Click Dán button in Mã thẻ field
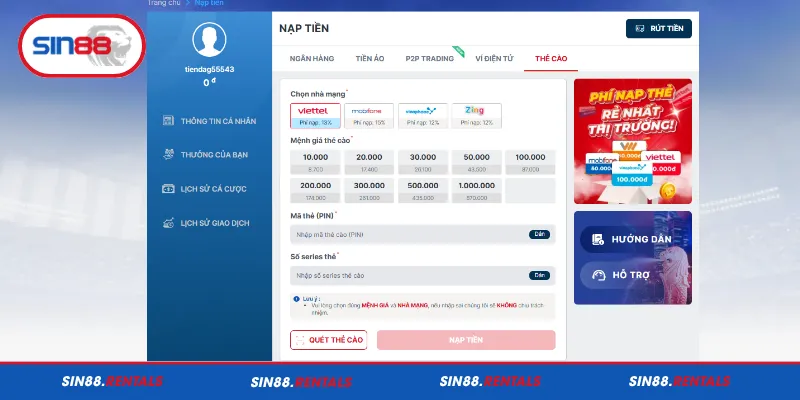The width and height of the screenshot is (800, 400). click(x=539, y=235)
